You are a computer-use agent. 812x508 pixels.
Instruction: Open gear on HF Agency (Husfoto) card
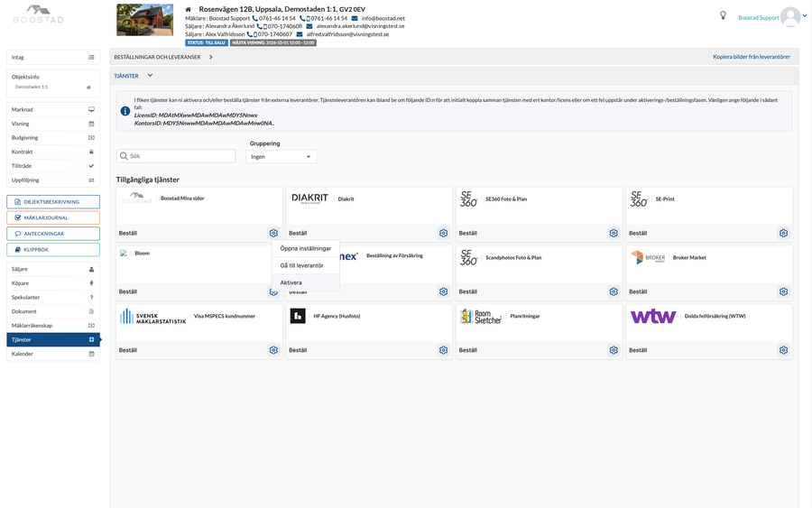coord(443,350)
